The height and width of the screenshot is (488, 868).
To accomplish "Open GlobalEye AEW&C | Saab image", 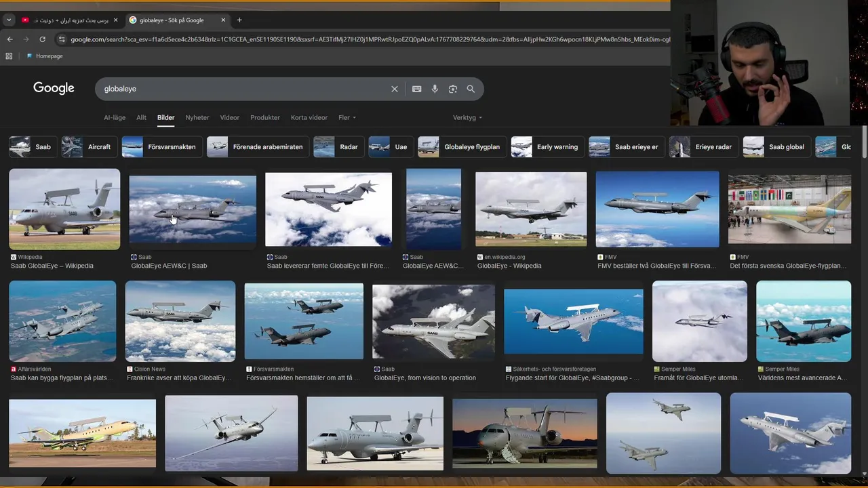I will coord(193,209).
